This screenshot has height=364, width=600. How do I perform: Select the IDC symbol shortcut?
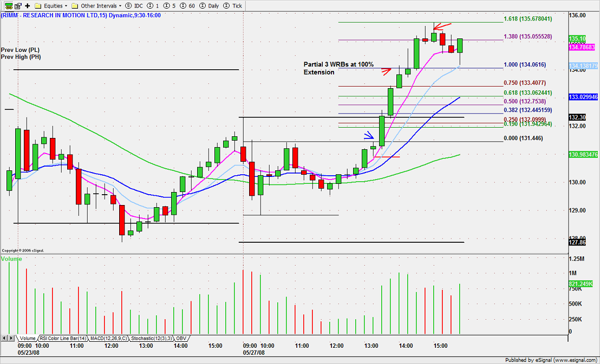click(x=134, y=6)
